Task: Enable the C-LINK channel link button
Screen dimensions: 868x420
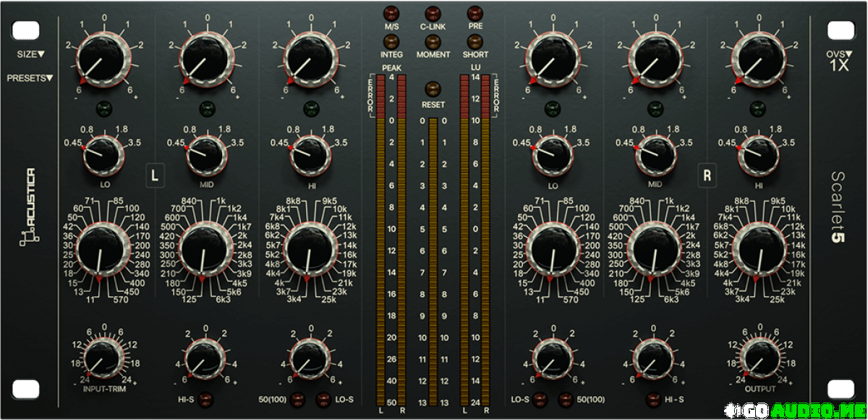Action: coord(433,13)
